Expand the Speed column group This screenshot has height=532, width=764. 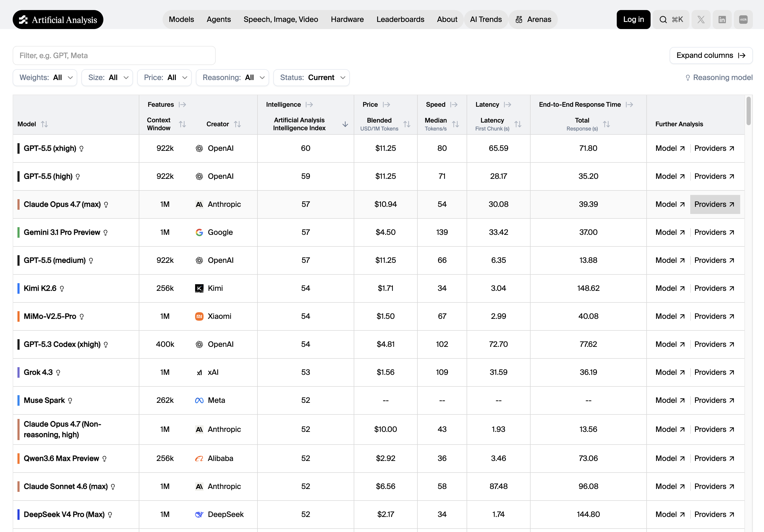454,104
